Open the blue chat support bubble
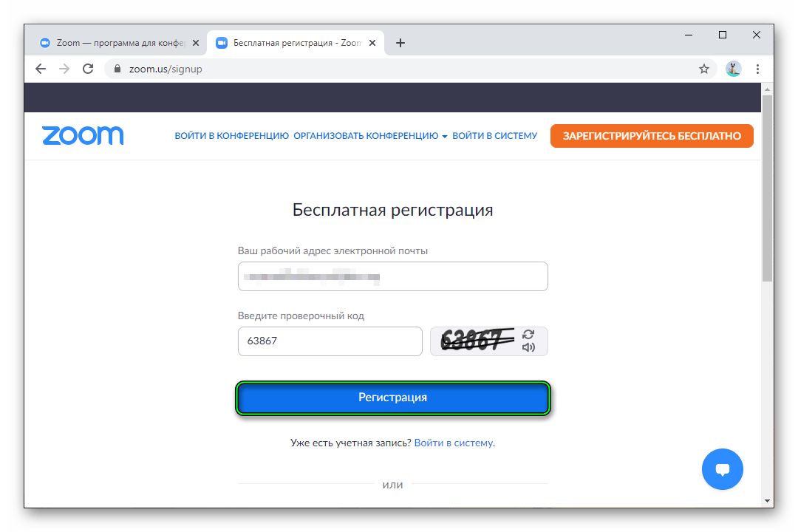Viewport: 798px width, 532px height. pyautogui.click(x=722, y=469)
